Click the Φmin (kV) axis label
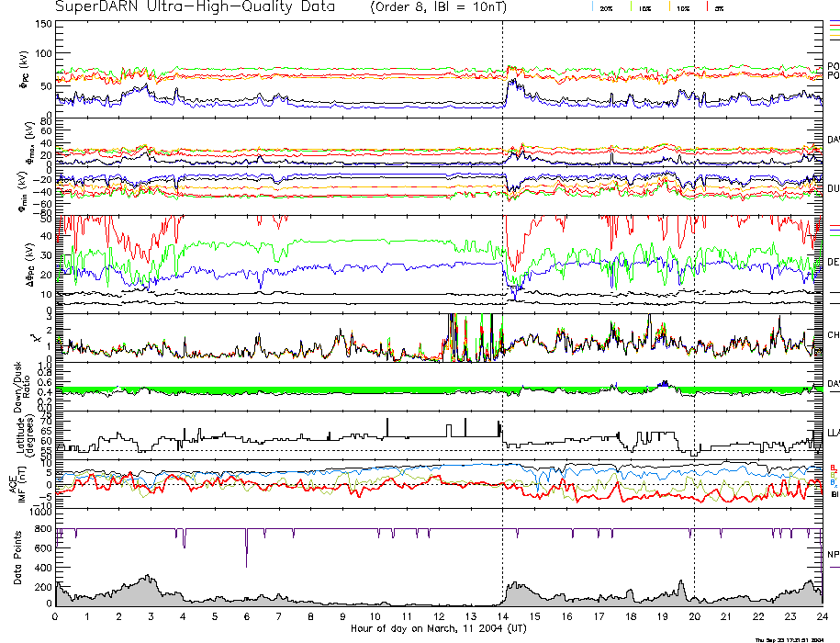 pyautogui.click(x=23, y=191)
